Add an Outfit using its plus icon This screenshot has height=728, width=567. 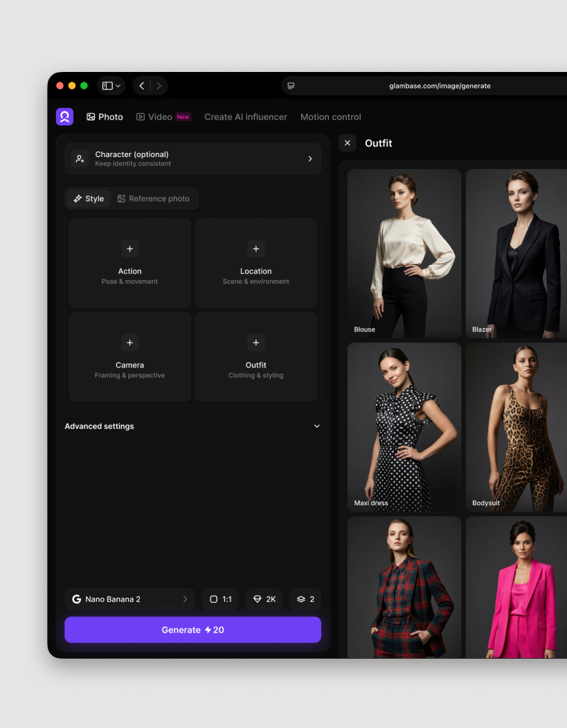coord(255,343)
